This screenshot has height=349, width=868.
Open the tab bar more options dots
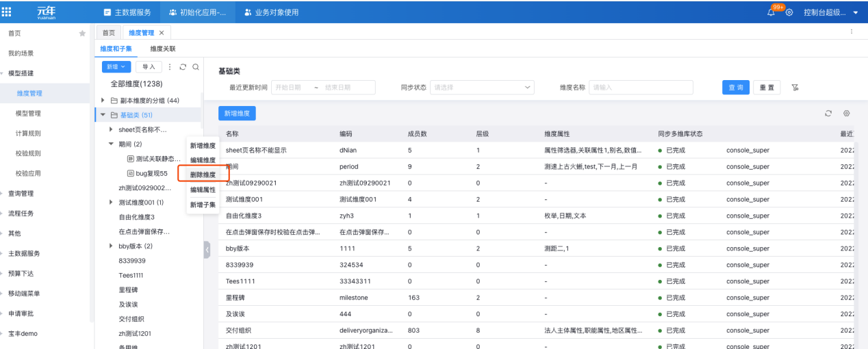coord(852,32)
